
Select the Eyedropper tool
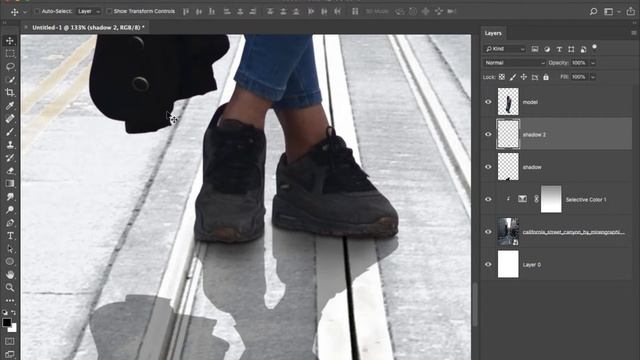pos(10,106)
